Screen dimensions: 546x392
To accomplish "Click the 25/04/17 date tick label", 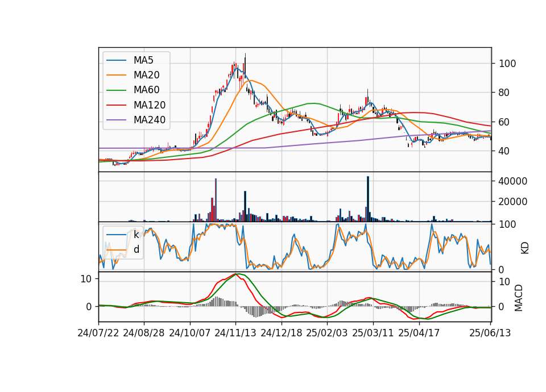I will click(x=419, y=333).
